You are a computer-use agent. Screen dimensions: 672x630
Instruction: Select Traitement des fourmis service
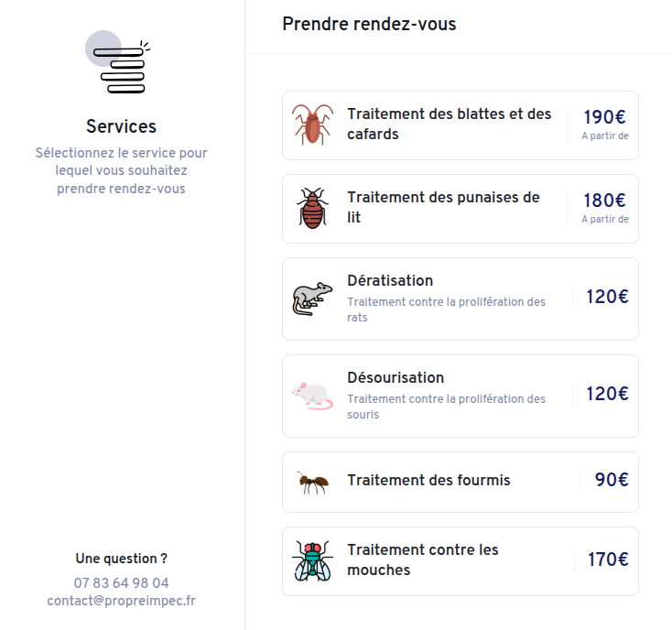point(429,481)
